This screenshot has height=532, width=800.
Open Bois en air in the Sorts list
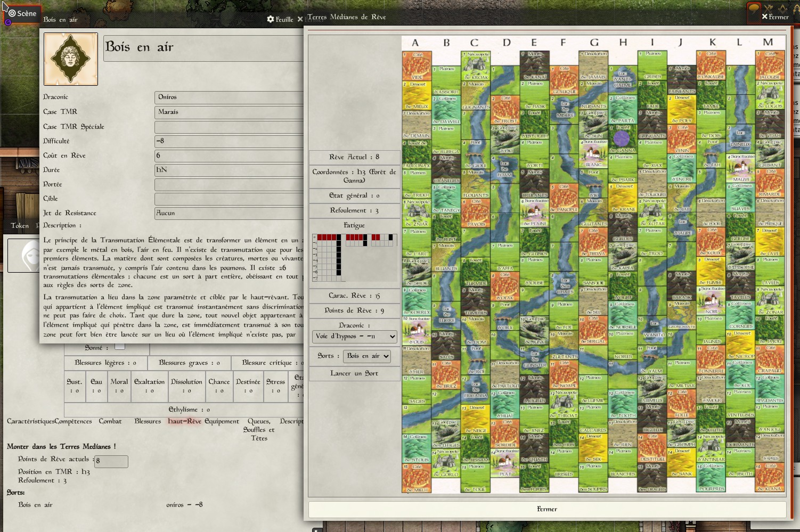tap(35, 504)
